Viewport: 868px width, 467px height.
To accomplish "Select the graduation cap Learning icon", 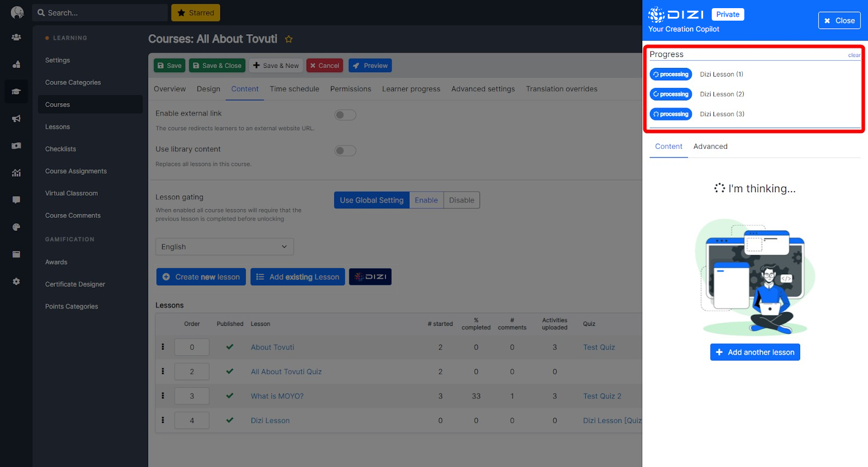I will pos(16,92).
